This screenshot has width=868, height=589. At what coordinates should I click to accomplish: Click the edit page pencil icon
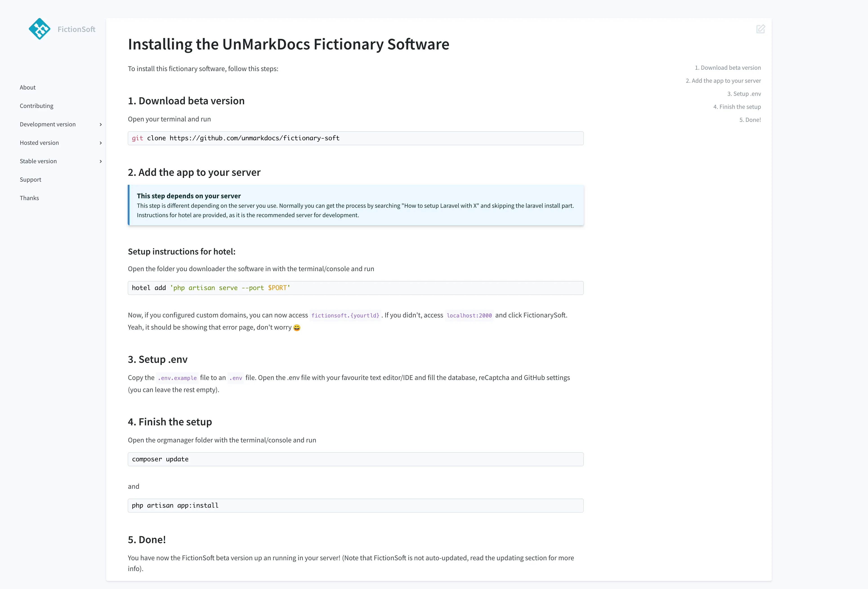761,29
